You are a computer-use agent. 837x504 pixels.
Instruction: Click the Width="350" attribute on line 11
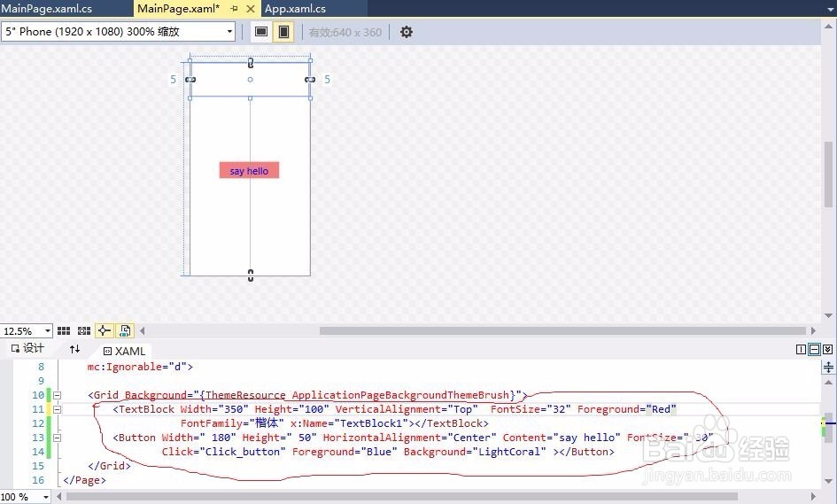tap(214, 409)
